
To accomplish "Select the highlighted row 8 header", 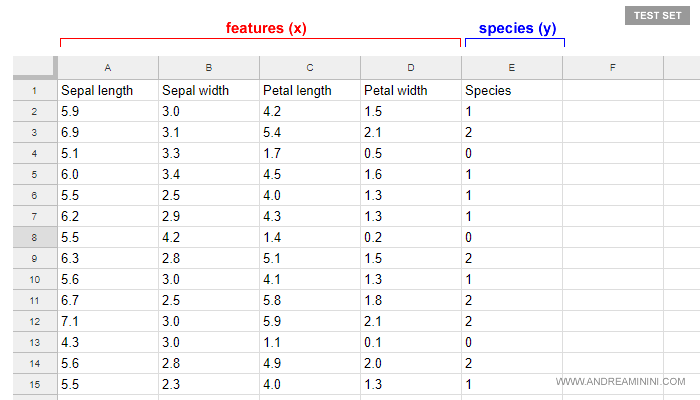I will point(35,238).
